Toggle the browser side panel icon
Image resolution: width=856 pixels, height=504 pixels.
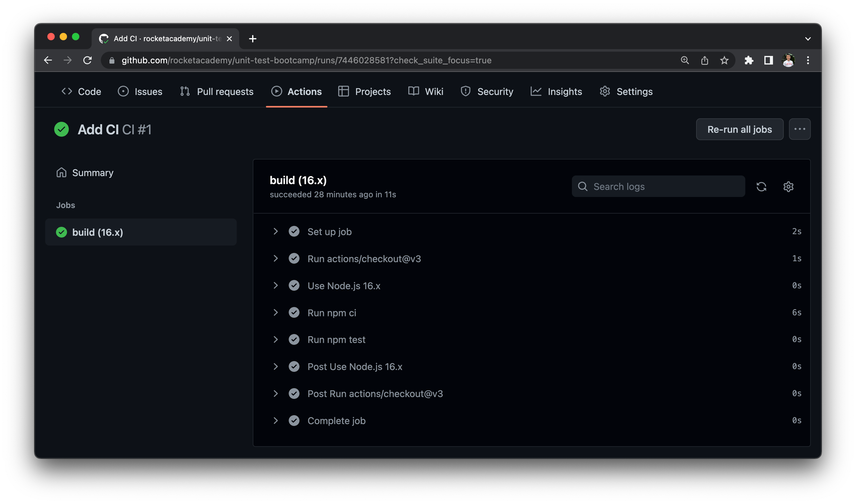click(x=768, y=60)
